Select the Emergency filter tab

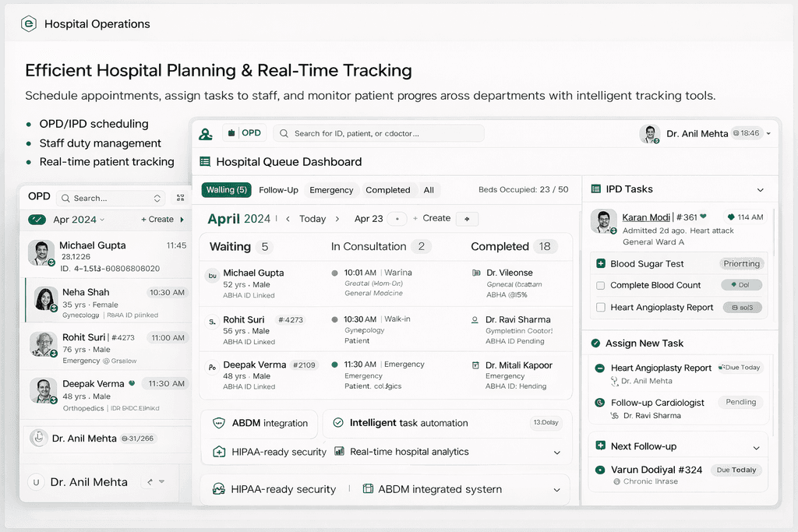331,190
